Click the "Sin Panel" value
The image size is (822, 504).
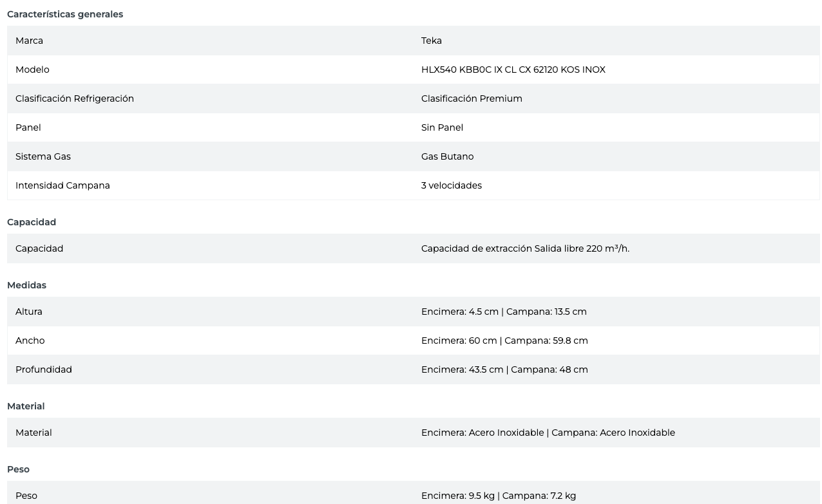pyautogui.click(x=442, y=127)
